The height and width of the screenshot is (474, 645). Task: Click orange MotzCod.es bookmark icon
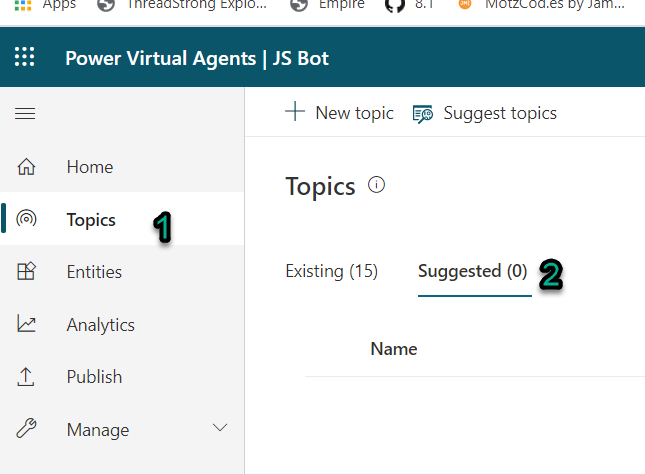click(x=465, y=4)
